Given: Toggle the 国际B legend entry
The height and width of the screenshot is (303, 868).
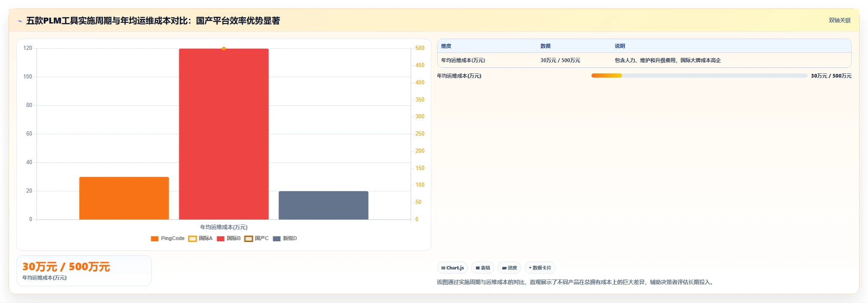Looking at the screenshot, I should click(229, 238).
